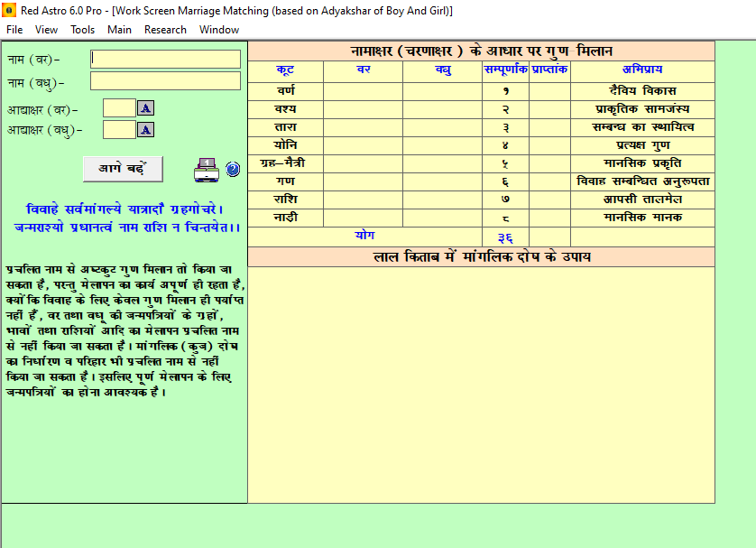Click the आगे बढ़ें proceed button
This screenshot has width=756, height=548.
point(123,169)
